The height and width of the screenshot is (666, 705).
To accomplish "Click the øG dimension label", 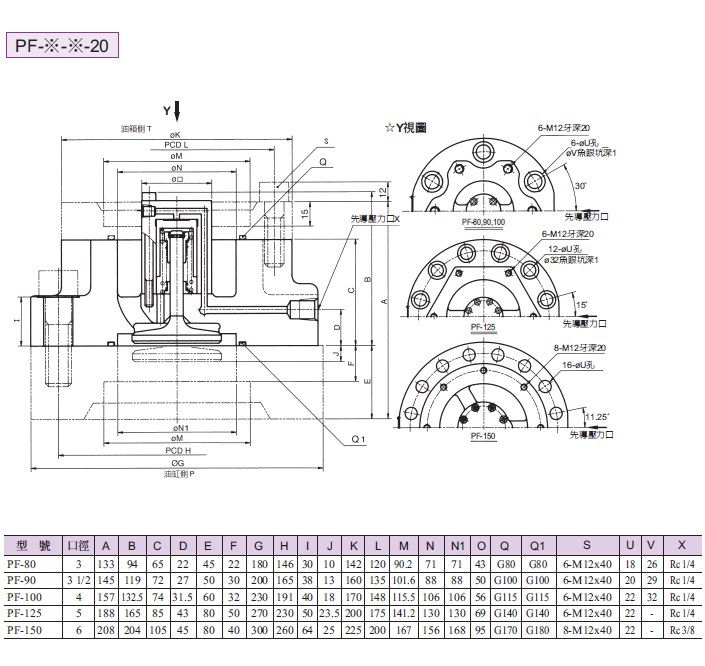I will pyautogui.click(x=176, y=463).
